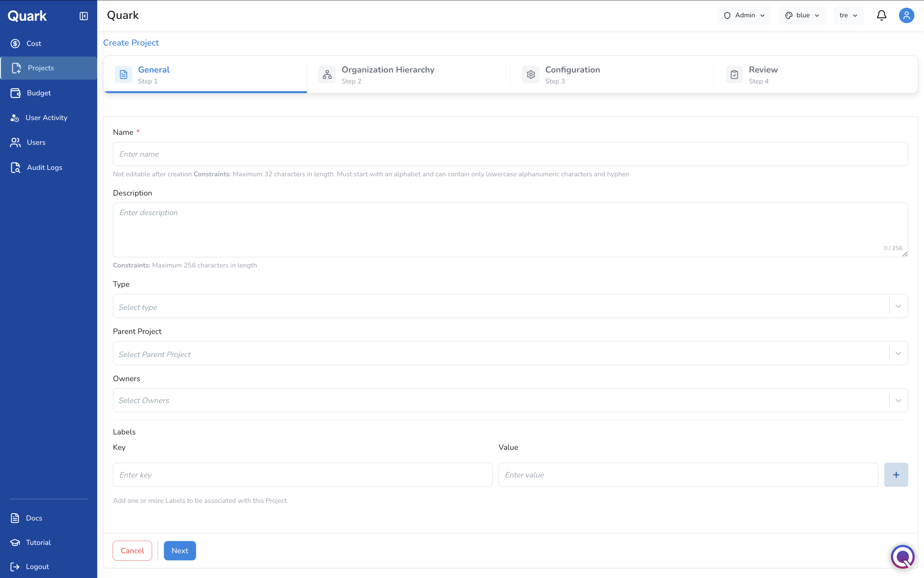Click the shield icon beside Admin
Image resolution: width=924 pixels, height=578 pixels.
click(727, 15)
